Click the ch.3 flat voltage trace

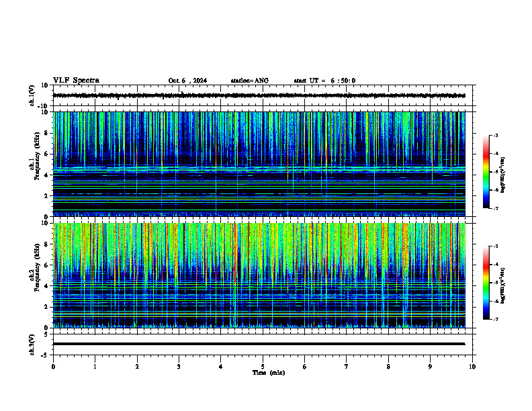[259, 344]
